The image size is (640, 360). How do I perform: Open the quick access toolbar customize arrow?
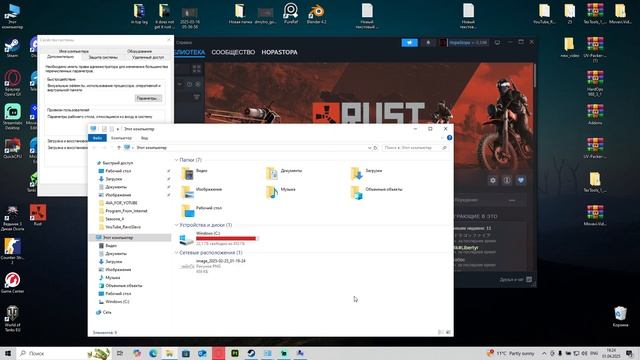point(118,129)
